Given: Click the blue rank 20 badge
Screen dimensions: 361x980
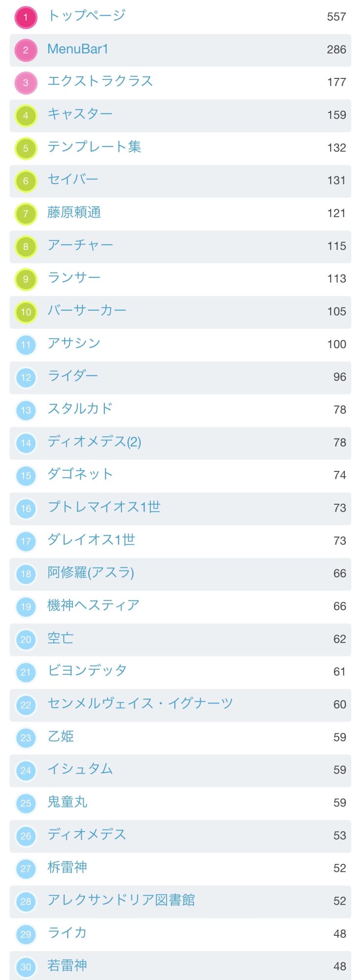Looking at the screenshot, I should click(x=26, y=639).
